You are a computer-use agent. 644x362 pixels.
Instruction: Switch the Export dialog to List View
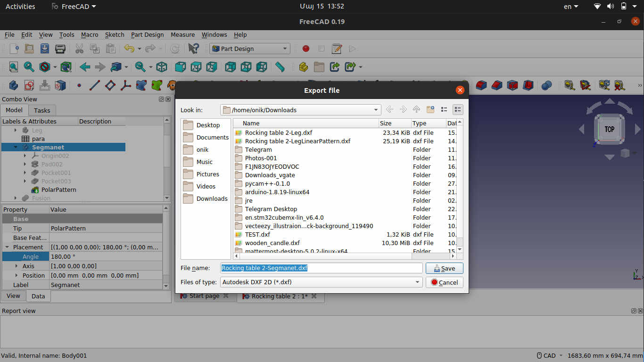(x=444, y=110)
